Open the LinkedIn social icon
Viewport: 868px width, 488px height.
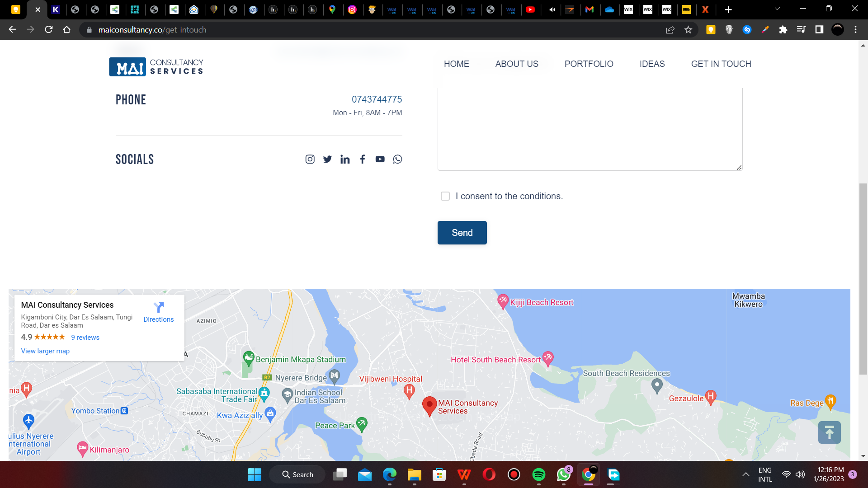[x=345, y=159]
